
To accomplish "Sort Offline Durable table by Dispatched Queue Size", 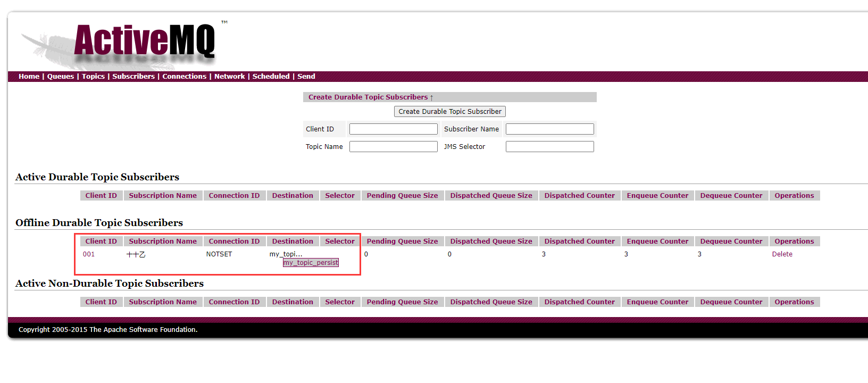I will 491,242.
